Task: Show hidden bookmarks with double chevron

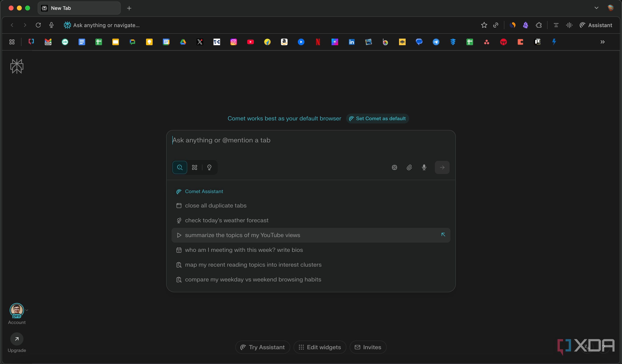Action: (602, 42)
